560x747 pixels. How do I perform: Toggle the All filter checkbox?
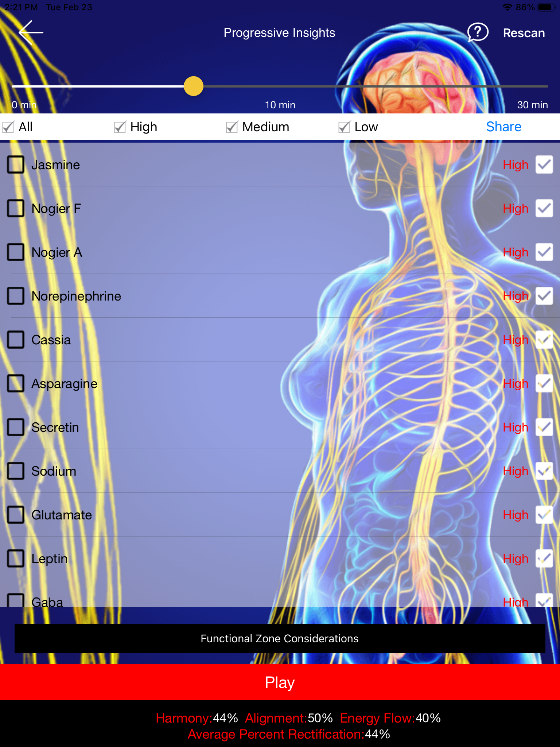[8, 127]
